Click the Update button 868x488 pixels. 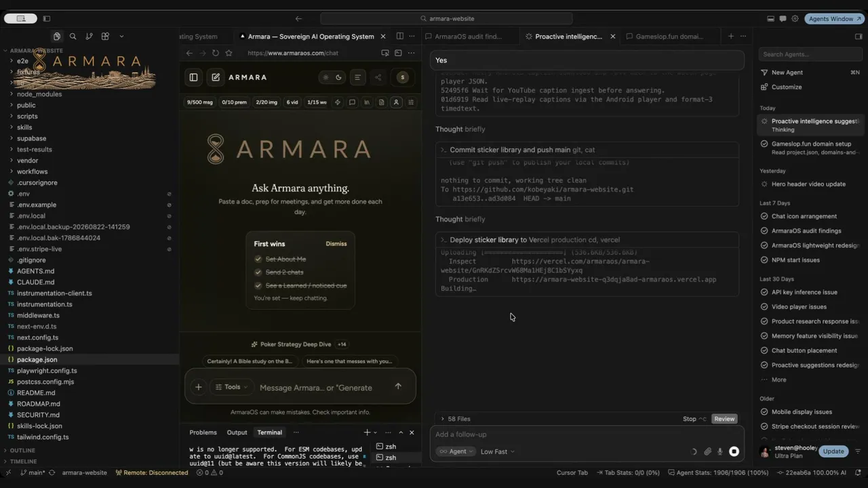[833, 451]
